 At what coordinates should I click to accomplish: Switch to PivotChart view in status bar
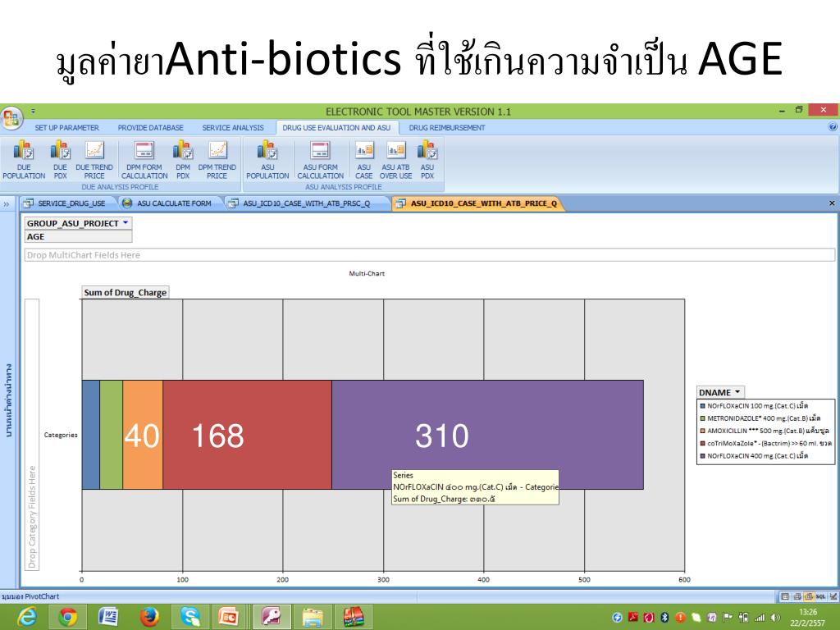click(808, 596)
